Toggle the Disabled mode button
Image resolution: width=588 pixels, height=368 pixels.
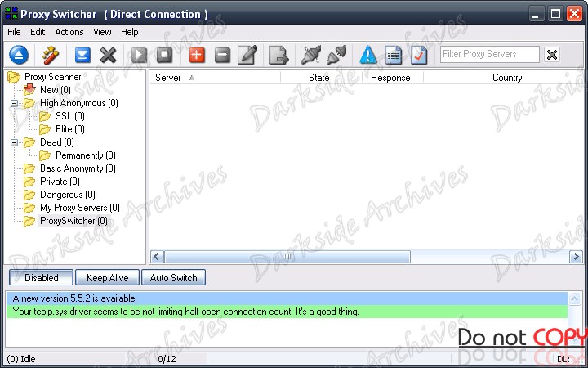coord(42,277)
